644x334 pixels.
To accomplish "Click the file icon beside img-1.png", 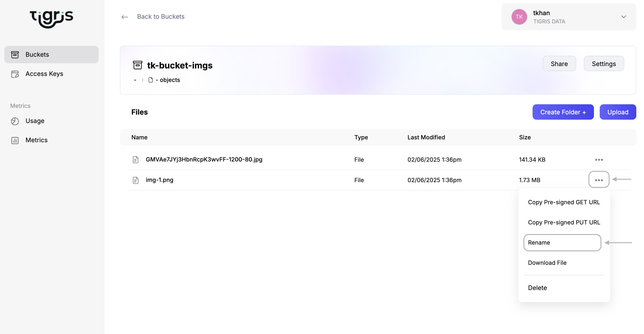I will click(136, 180).
